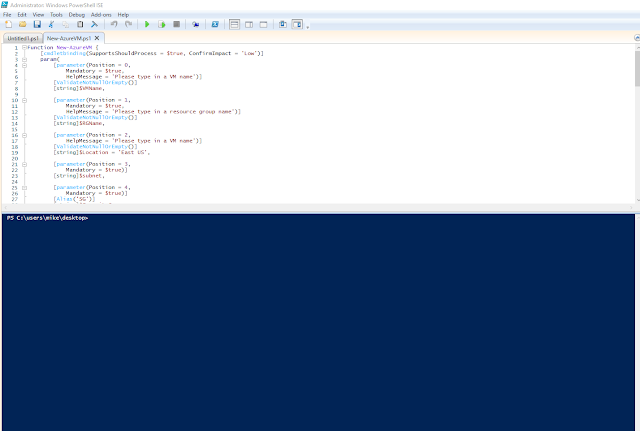Click the script pane scroll-down arrow
The height and width of the screenshot is (431, 640).
[x=638, y=200]
